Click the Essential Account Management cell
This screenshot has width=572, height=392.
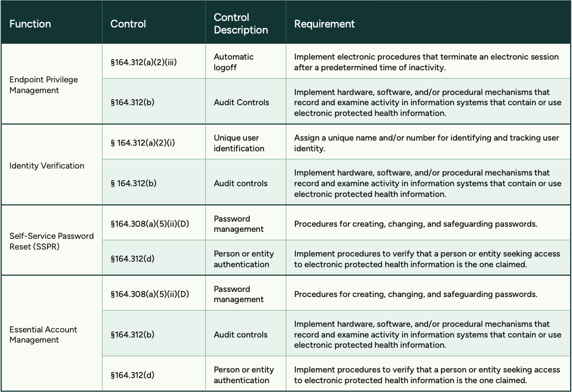coord(43,335)
